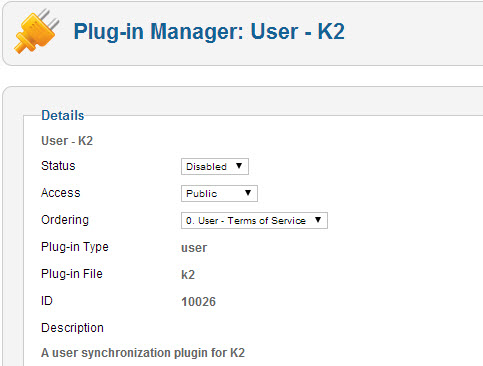Click the Plug-in Type label
This screenshot has width=483, height=366.
pyautogui.click(x=75, y=247)
